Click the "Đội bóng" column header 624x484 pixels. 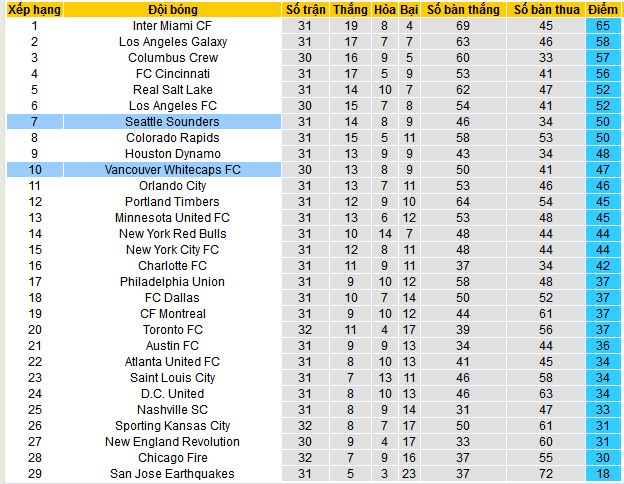point(172,9)
